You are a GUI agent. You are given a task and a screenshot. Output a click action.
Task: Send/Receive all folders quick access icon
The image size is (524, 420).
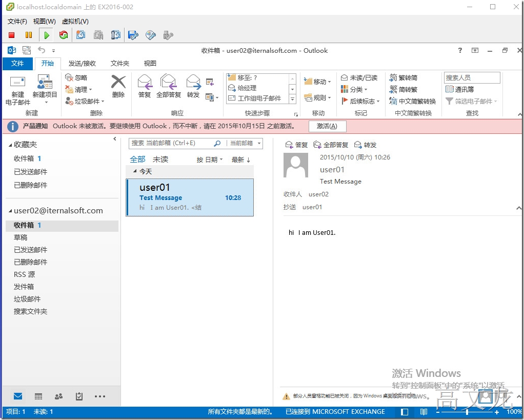click(27, 50)
